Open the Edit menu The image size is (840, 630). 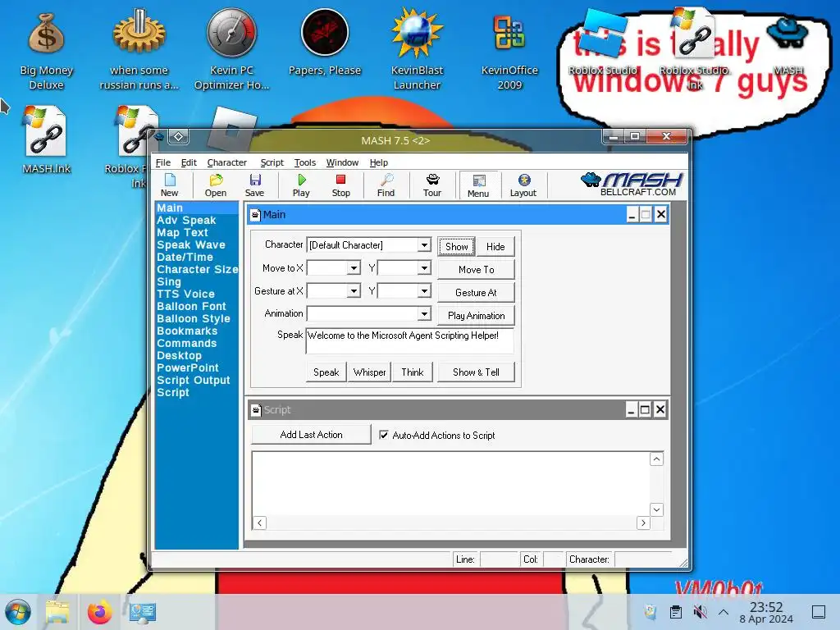[189, 162]
